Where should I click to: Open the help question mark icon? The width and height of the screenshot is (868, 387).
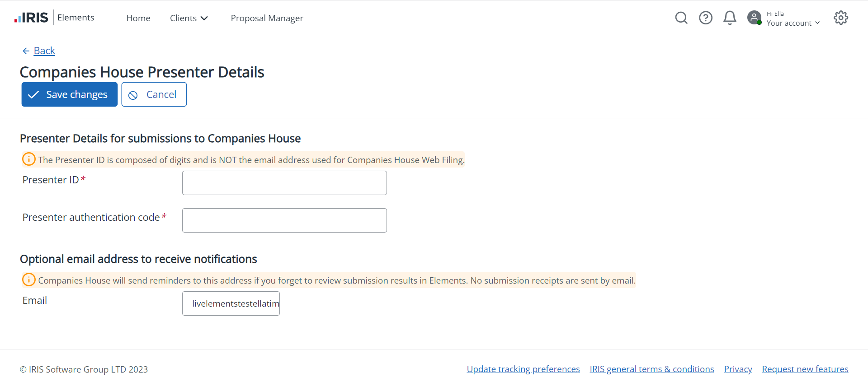point(705,18)
